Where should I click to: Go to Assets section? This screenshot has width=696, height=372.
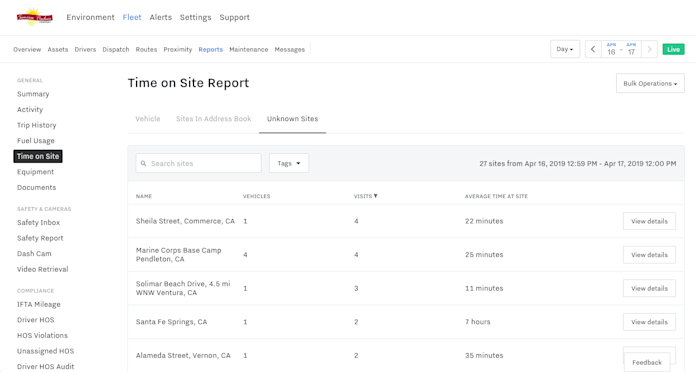tap(58, 49)
